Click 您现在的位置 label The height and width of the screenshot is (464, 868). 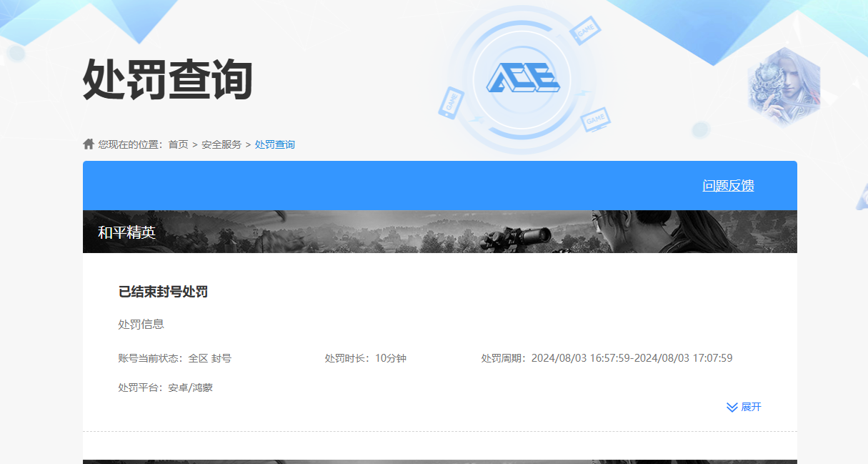click(131, 144)
